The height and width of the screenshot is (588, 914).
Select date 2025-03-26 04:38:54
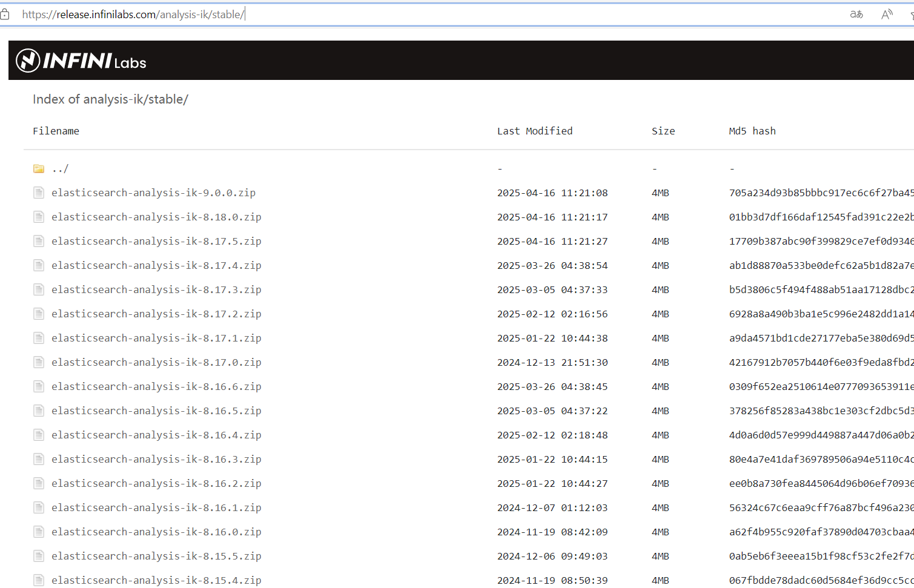click(x=552, y=265)
